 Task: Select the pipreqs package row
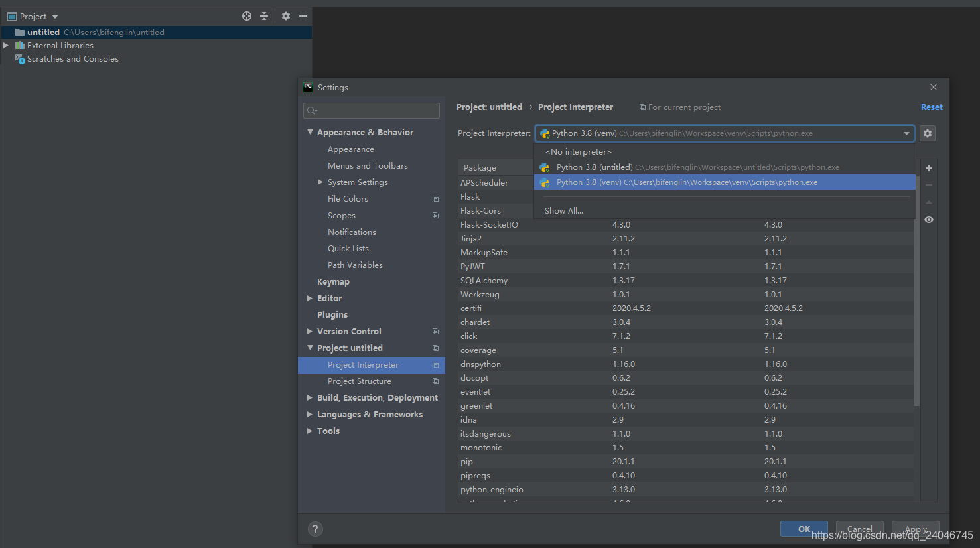686,476
